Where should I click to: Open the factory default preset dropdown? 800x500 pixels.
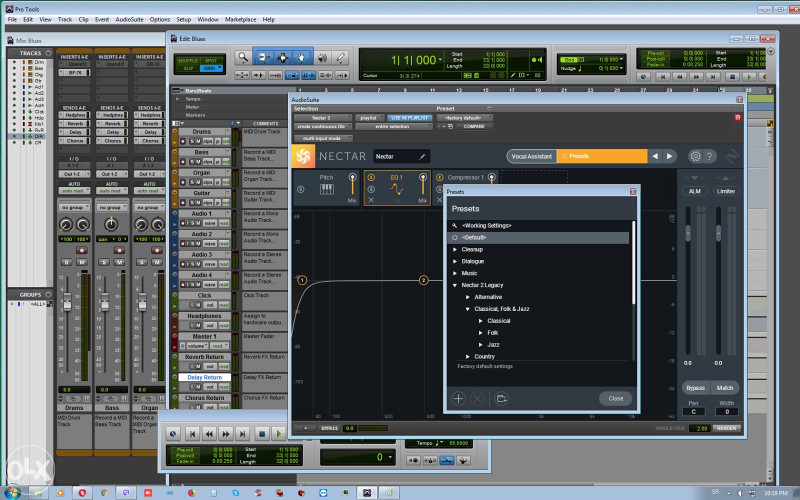[x=465, y=118]
